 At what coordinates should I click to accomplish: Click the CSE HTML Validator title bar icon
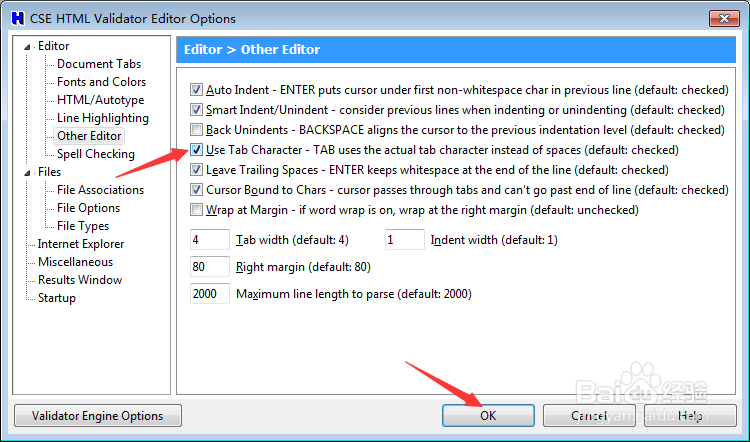(18, 18)
